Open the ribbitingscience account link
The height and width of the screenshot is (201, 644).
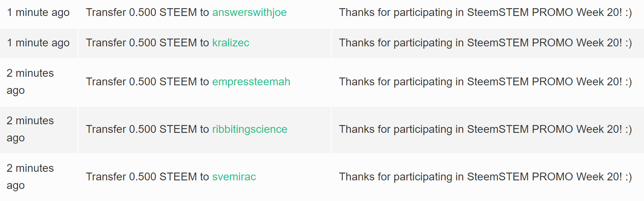tap(250, 129)
